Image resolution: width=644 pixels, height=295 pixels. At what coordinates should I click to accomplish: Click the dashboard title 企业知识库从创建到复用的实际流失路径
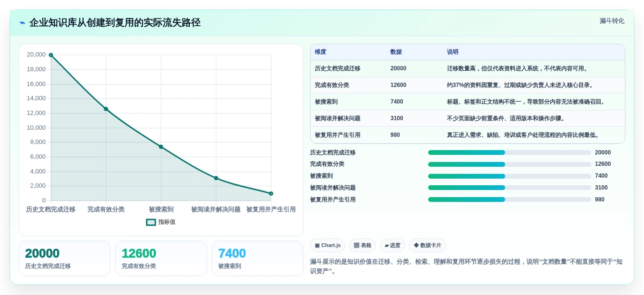[115, 23]
